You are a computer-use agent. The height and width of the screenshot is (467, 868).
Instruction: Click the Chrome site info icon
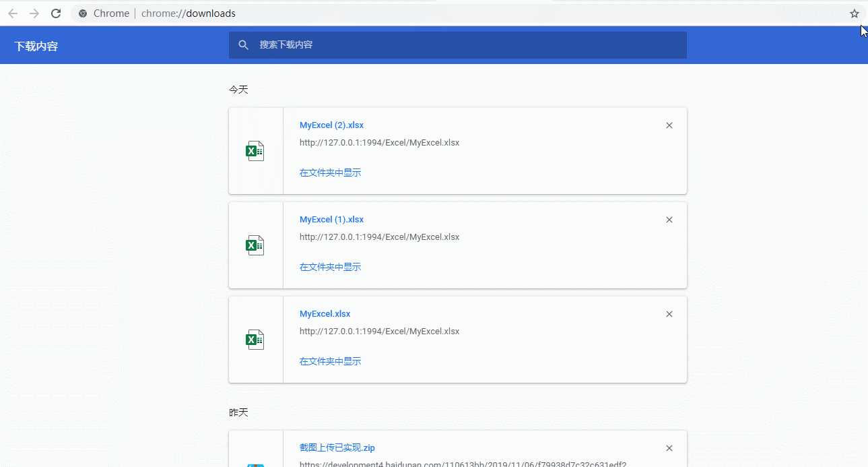(83, 13)
